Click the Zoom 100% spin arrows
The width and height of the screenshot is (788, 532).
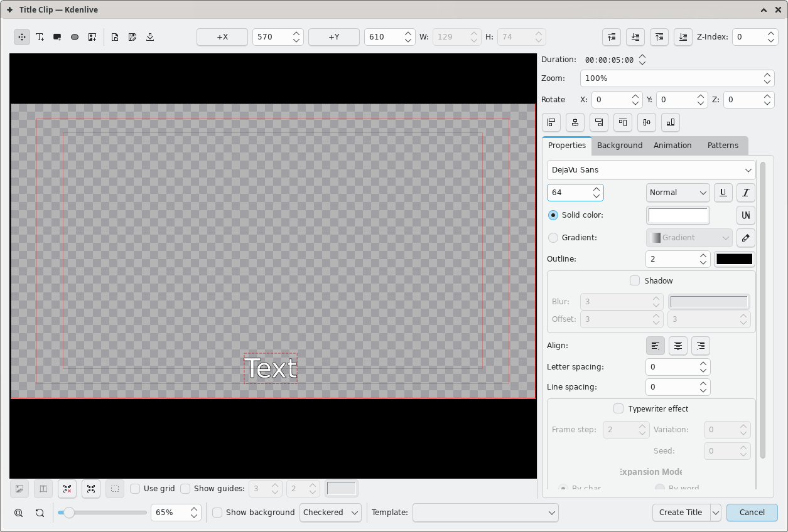tap(767, 78)
